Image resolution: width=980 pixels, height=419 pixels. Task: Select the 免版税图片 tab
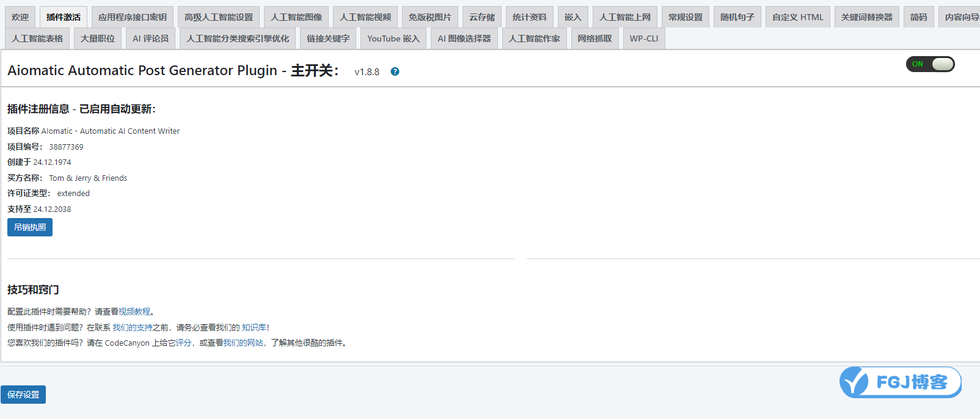pos(430,17)
